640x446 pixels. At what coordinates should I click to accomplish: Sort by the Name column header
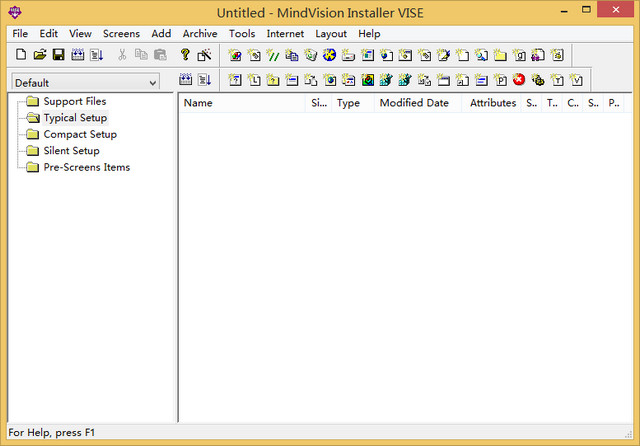(x=240, y=103)
